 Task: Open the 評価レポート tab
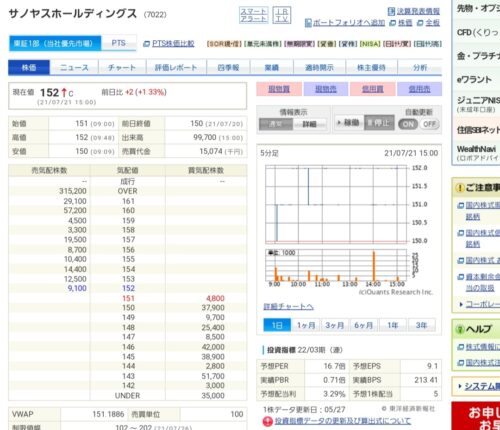point(176,67)
